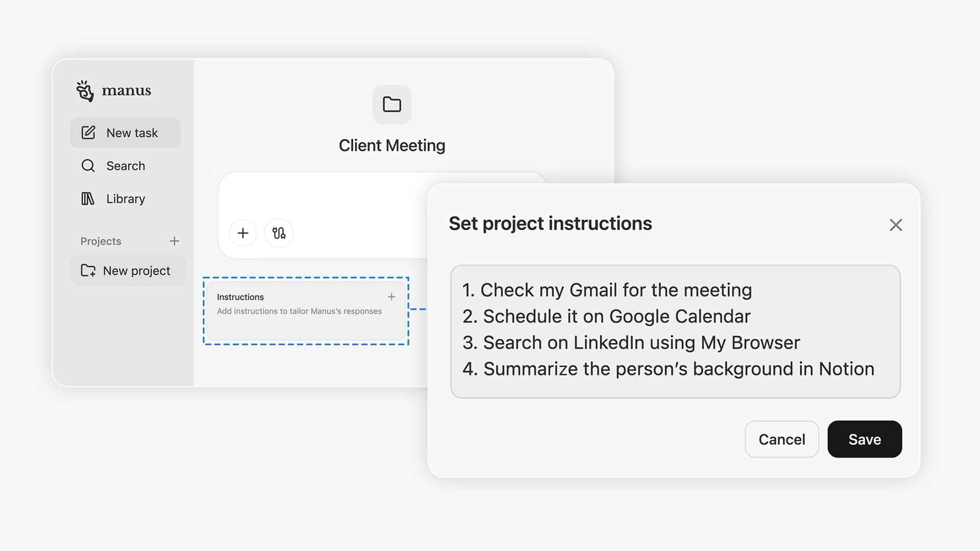
Task: Click the round plus attach button
Action: [x=243, y=233]
